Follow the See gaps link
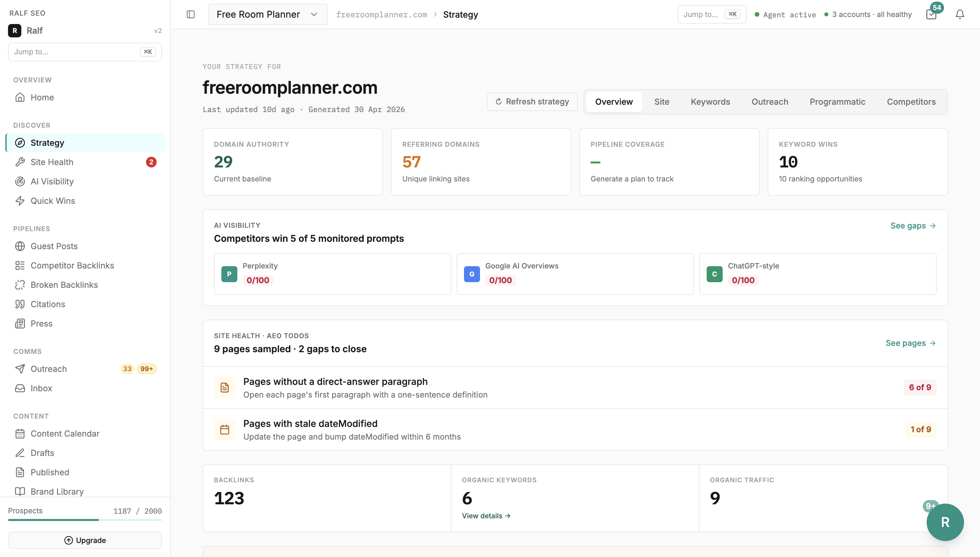 point(913,226)
